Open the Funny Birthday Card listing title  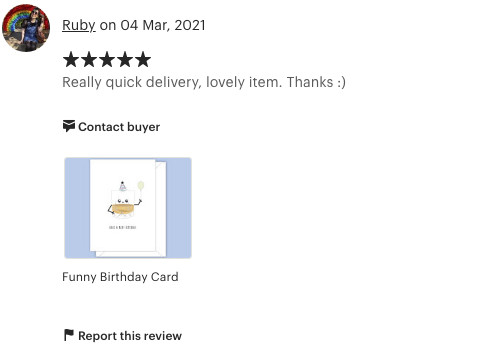[x=120, y=277]
